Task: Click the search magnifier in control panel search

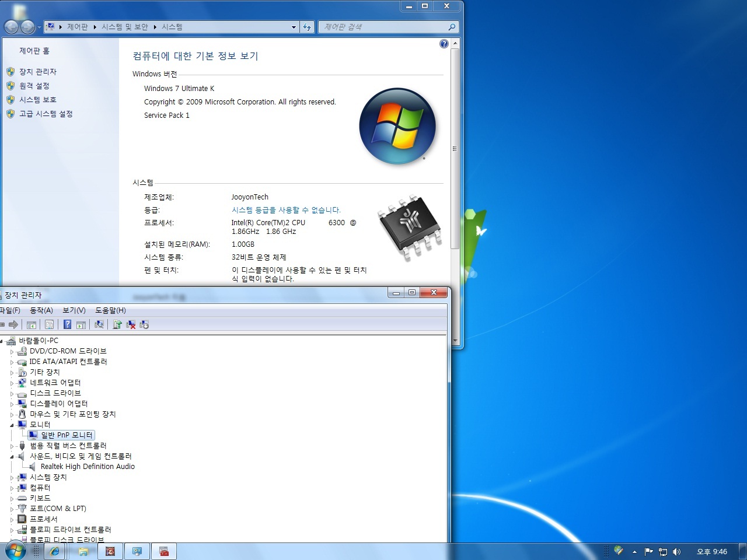Action: [452, 27]
